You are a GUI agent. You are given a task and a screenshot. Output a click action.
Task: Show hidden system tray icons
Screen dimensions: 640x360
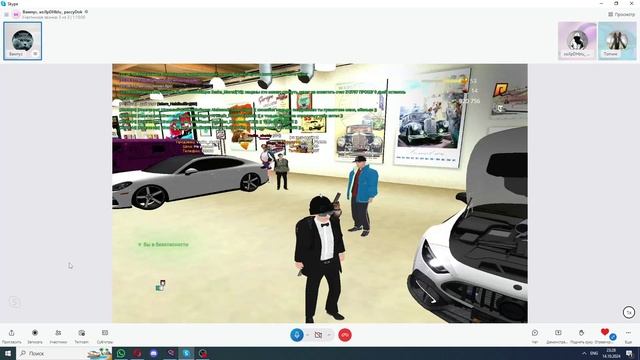pyautogui.click(x=584, y=353)
